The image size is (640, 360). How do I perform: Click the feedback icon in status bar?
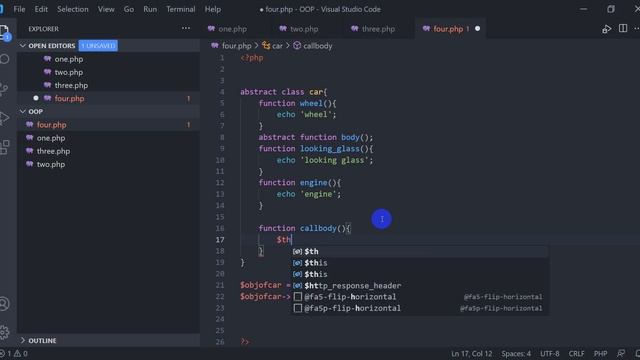[621, 353]
